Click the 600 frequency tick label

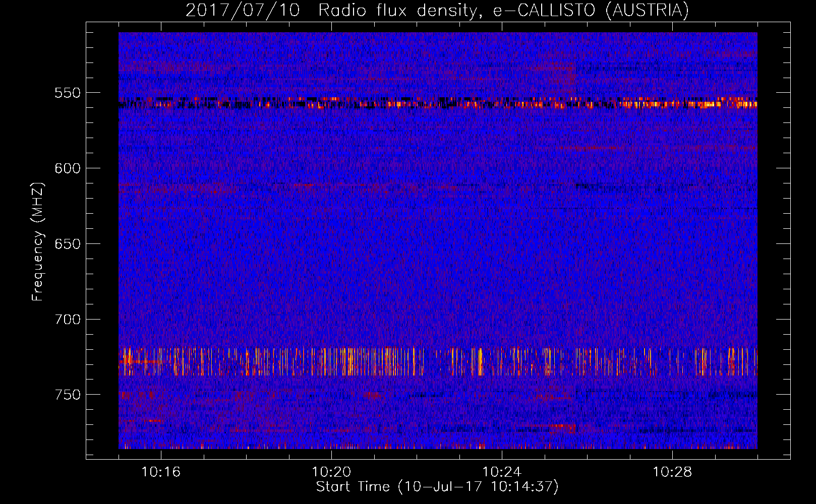68,168
